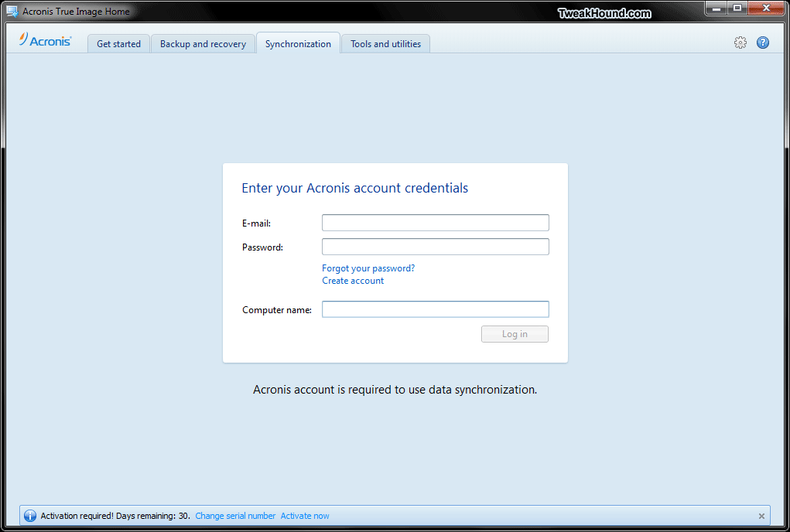Click the E-mail input field

(x=436, y=223)
